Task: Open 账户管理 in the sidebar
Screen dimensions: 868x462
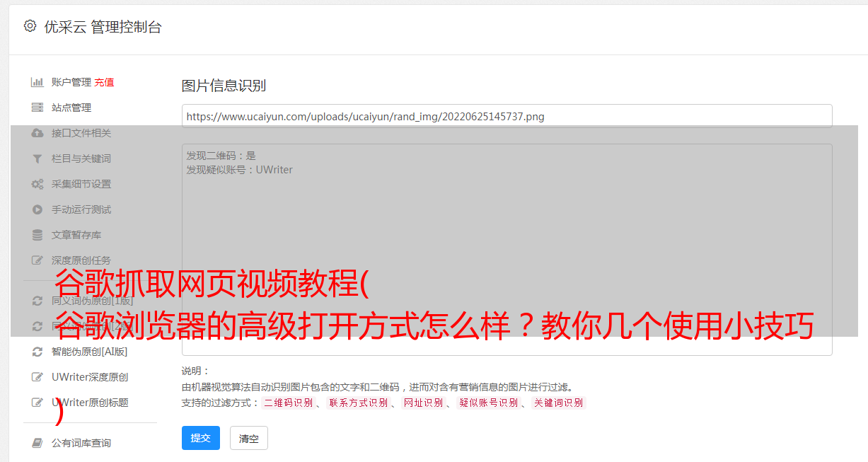Action: 71,82
